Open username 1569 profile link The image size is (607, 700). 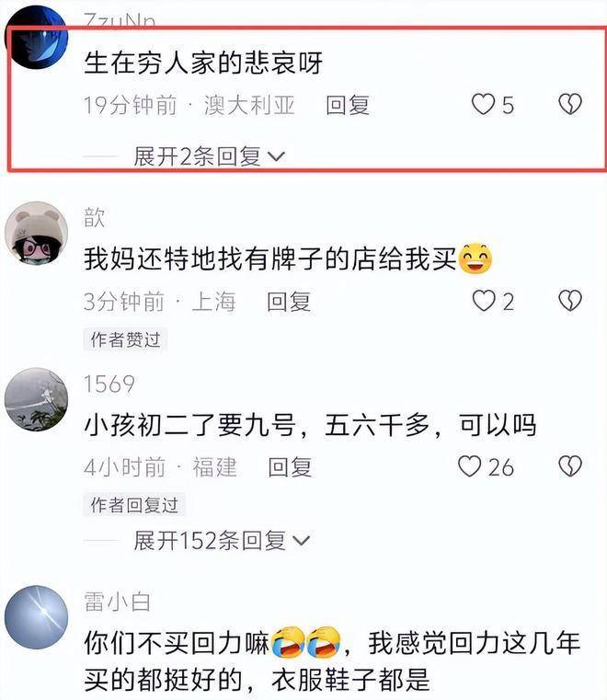tap(109, 384)
